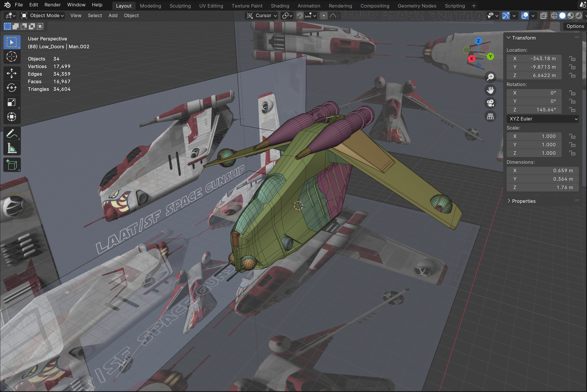
Task: Click the Blender logo in menu bar
Action: pos(7,5)
